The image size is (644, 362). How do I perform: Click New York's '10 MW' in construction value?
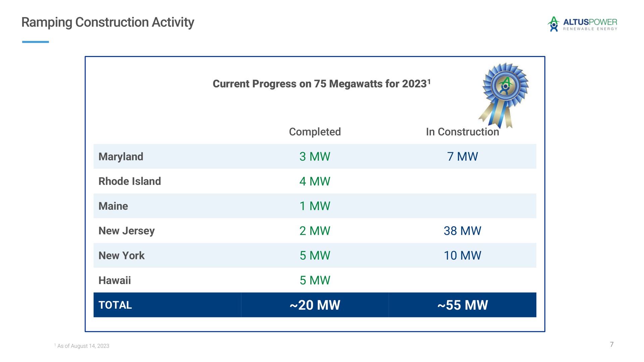point(462,256)
